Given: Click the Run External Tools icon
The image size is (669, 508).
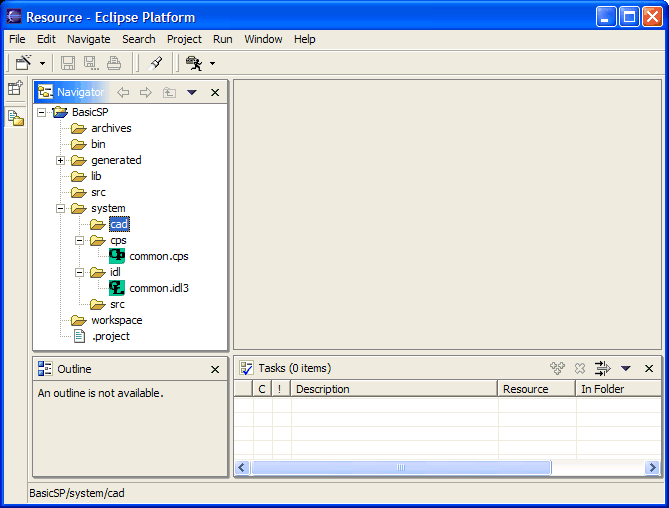Looking at the screenshot, I should 194,63.
